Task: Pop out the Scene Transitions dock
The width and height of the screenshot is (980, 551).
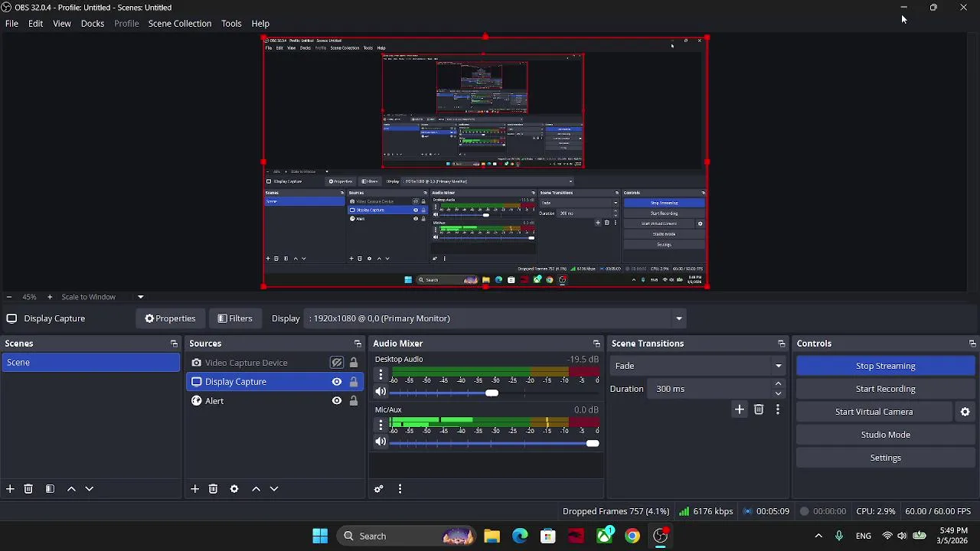Action: coord(782,344)
